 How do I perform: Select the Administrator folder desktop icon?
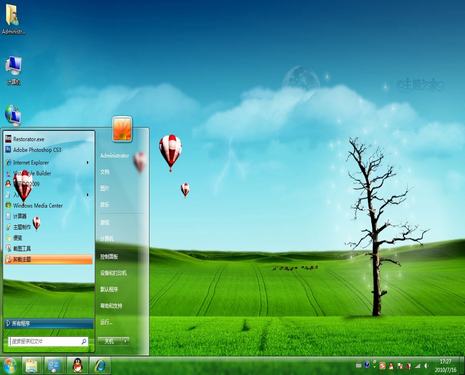13,19
